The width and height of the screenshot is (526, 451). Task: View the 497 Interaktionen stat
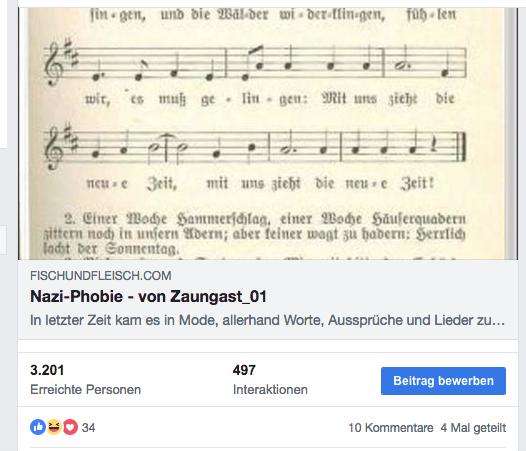click(270, 380)
